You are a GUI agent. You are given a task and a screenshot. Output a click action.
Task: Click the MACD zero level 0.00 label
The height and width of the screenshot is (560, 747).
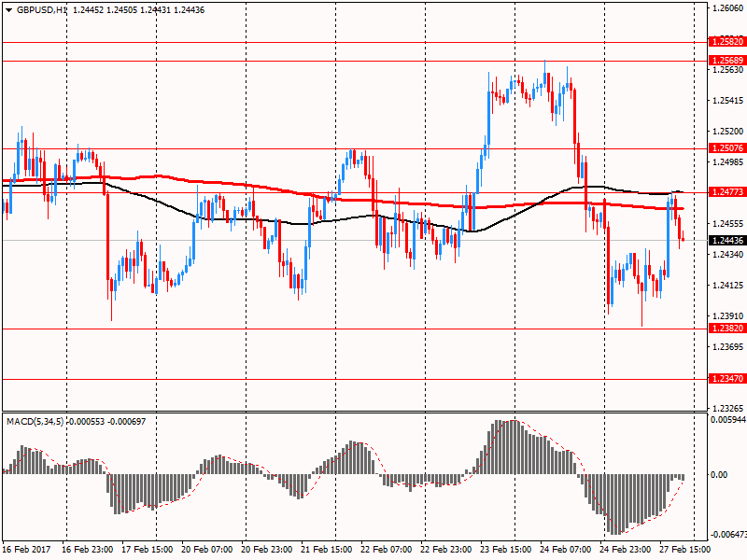tap(719, 475)
